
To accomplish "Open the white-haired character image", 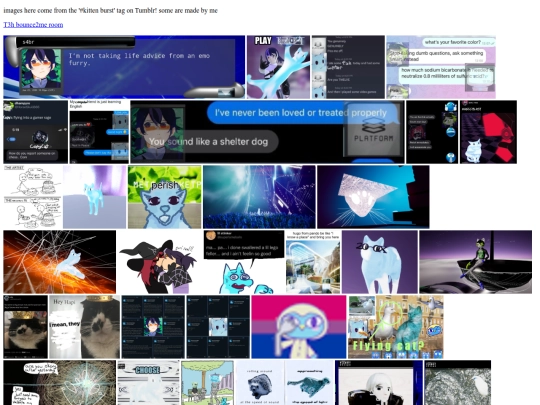I will coord(379,383).
